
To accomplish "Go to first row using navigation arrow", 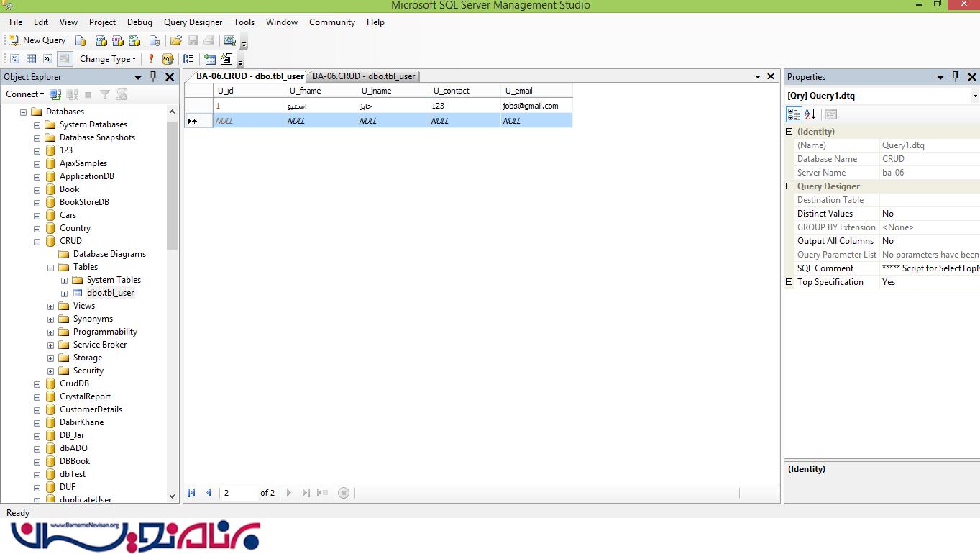I will [x=191, y=493].
